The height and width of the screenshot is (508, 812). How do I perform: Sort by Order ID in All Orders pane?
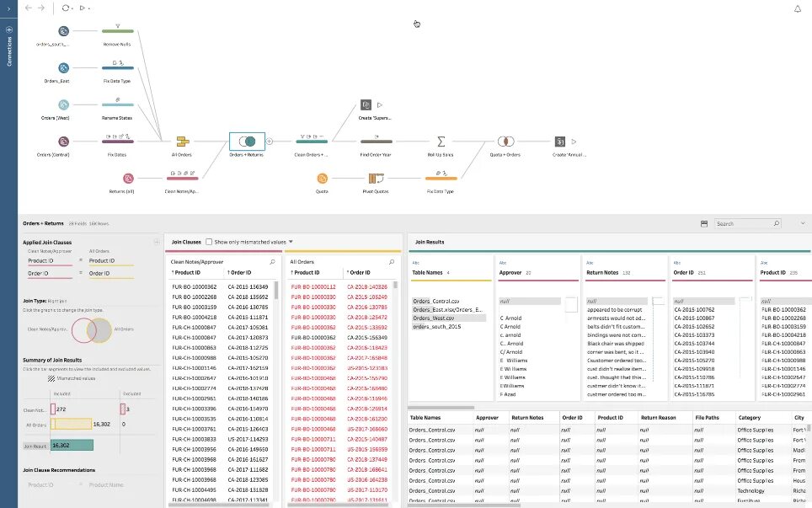[360, 272]
